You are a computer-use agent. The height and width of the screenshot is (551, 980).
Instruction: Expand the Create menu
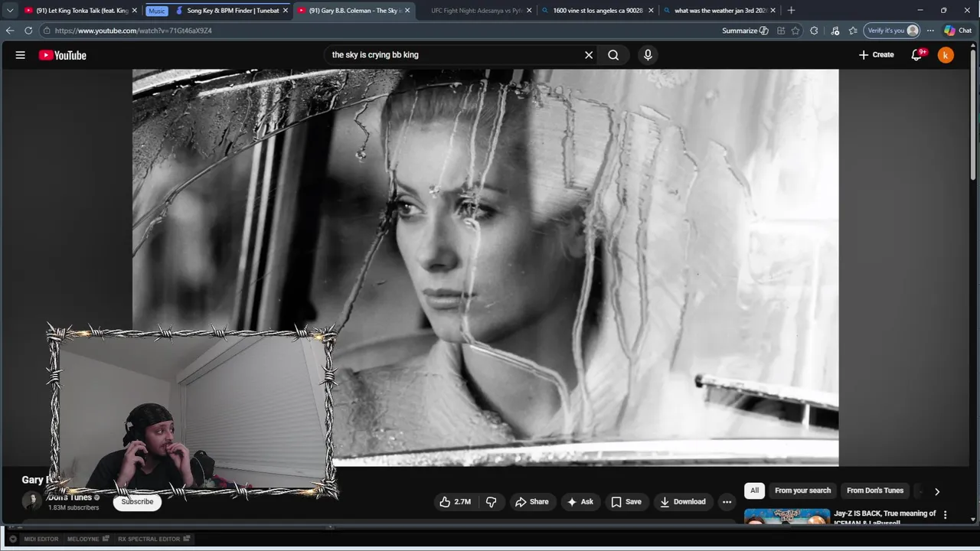[877, 55]
